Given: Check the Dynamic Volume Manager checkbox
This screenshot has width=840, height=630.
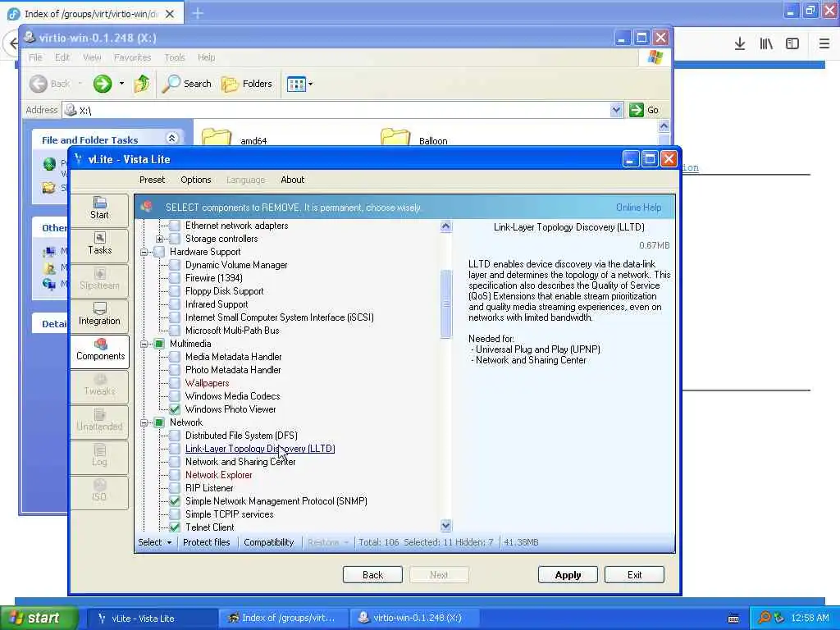Looking at the screenshot, I should click(175, 265).
